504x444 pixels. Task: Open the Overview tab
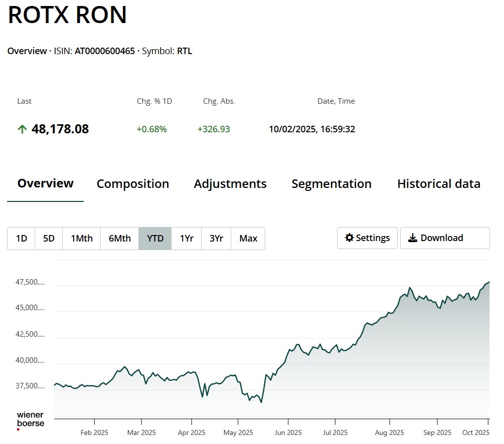46,183
